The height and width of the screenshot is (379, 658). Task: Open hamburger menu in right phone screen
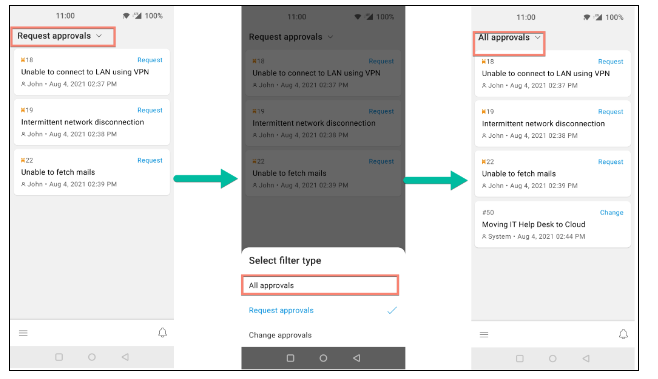coord(484,335)
